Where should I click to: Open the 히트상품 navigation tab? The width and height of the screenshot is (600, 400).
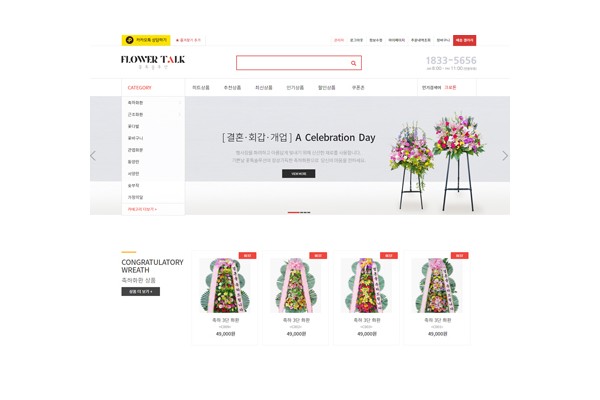201,88
